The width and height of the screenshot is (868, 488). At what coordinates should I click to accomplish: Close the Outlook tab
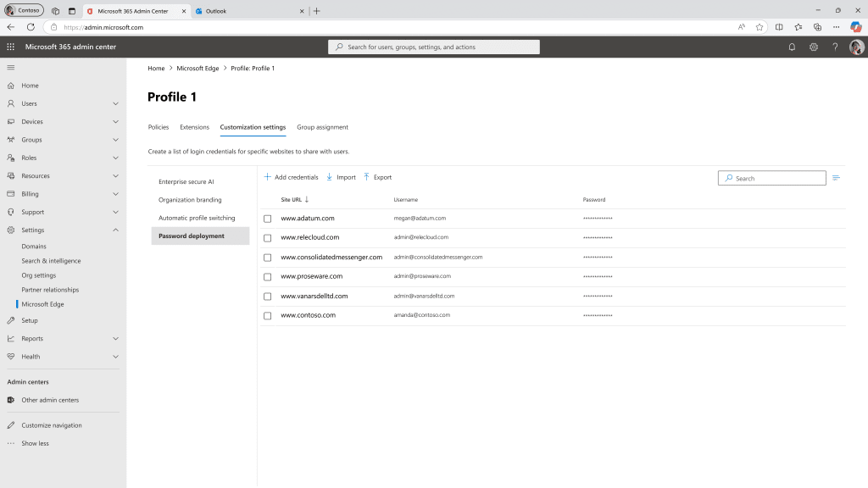302,11
